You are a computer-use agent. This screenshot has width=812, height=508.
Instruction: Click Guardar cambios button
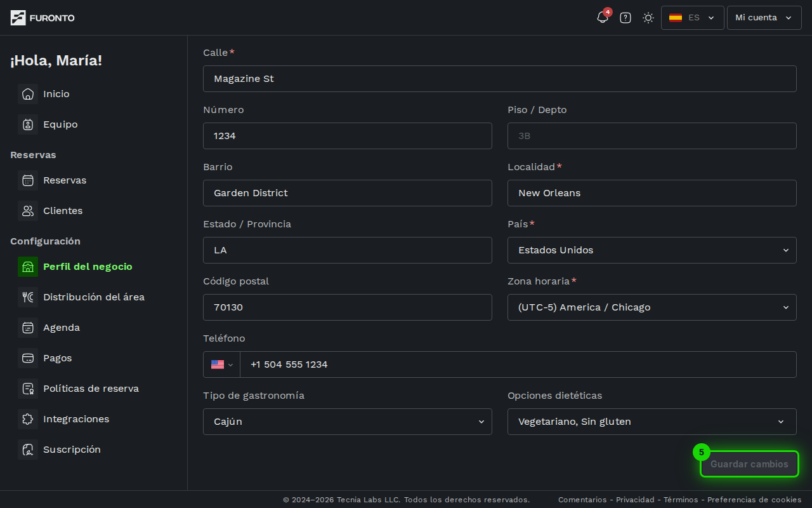tap(749, 464)
